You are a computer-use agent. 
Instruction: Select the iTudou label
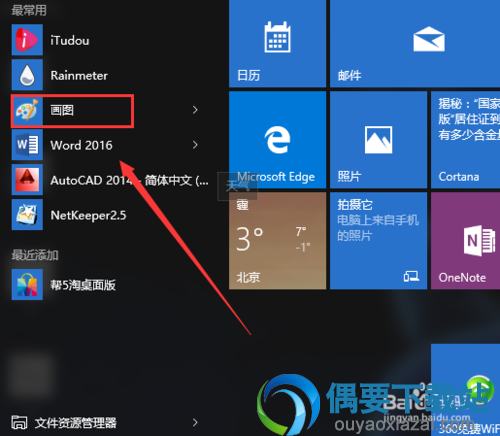pos(70,40)
